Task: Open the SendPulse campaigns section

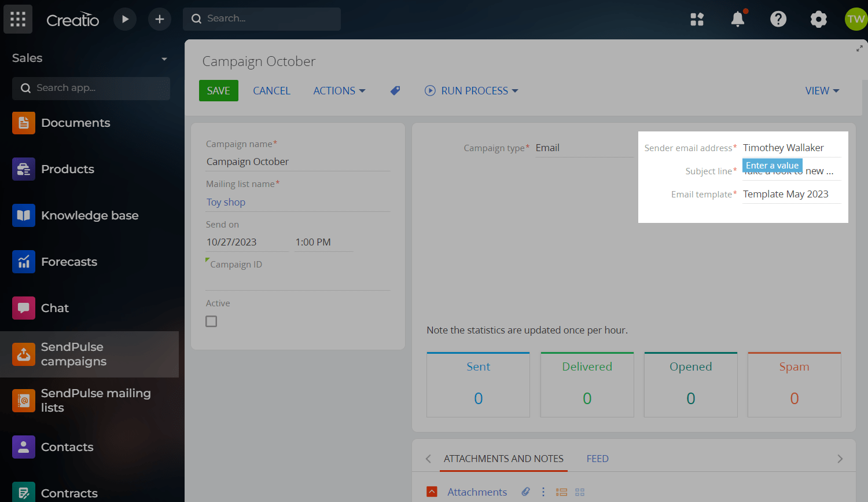Action: click(x=90, y=354)
